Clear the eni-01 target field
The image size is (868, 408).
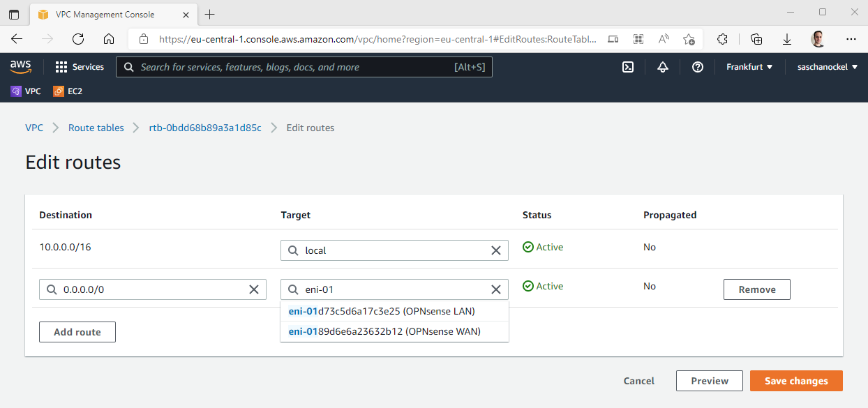496,289
